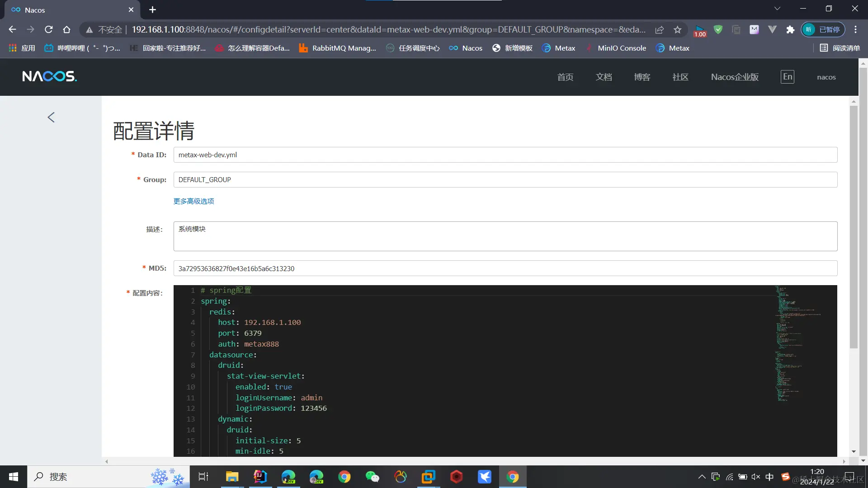This screenshot has height=488, width=868.
Task: Open the browser home icon
Action: click(x=67, y=30)
